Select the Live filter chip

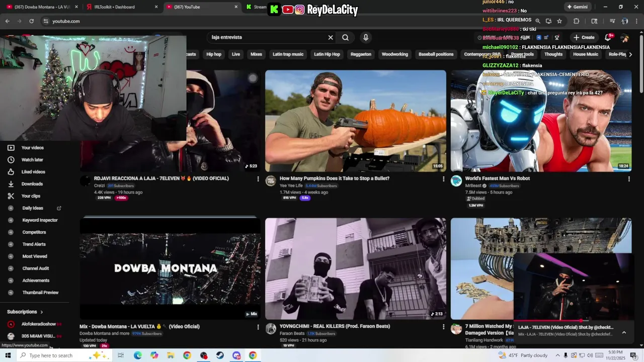pos(236,54)
